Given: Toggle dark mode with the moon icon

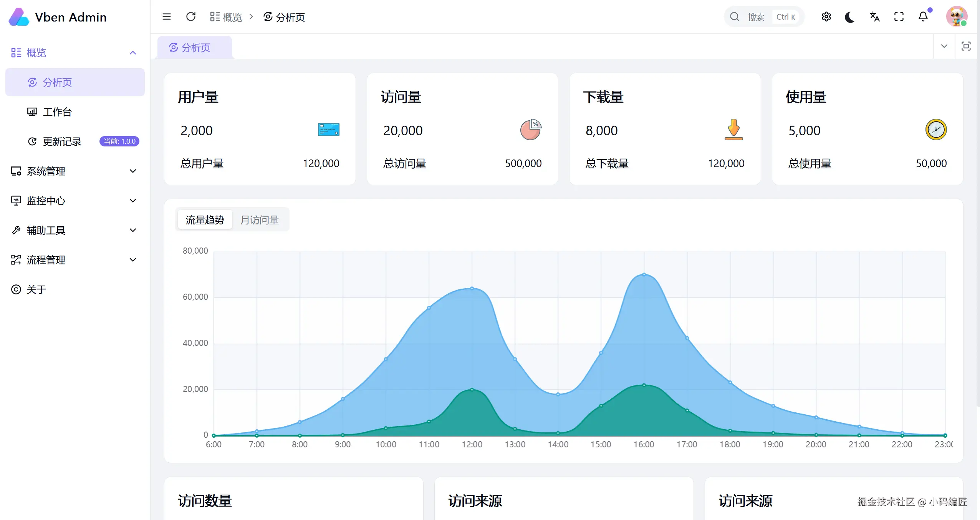Looking at the screenshot, I should [x=850, y=17].
